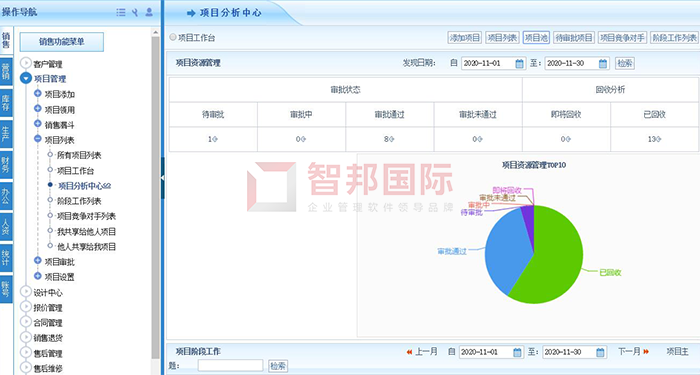This screenshot has width=700, height=375.
Task: Expand the 报价管理 tree node
Action: 26,307
